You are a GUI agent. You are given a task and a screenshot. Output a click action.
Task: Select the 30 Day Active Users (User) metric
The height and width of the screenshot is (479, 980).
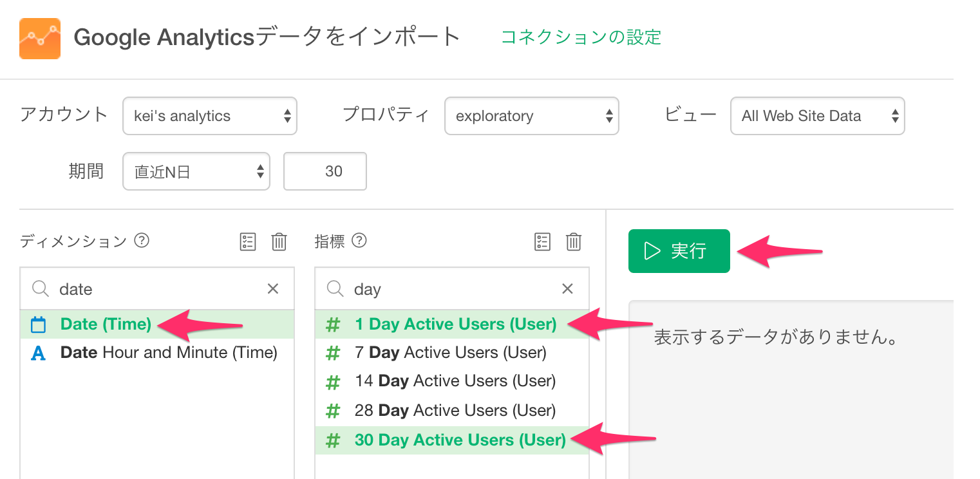click(452, 440)
